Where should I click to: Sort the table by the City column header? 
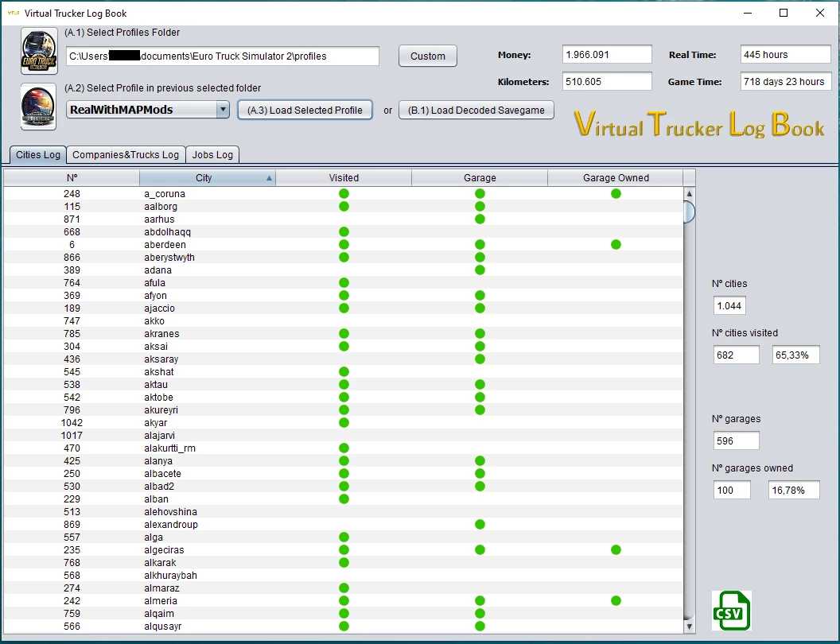[207, 178]
